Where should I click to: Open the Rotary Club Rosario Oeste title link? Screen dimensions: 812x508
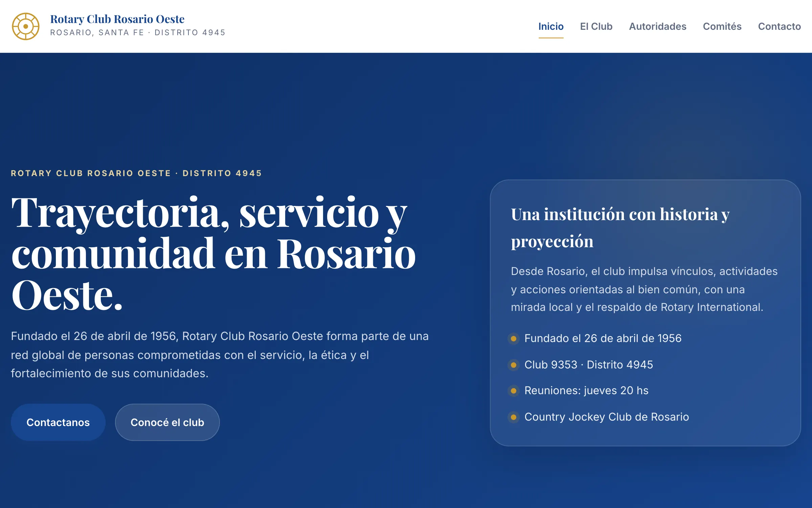117,19
